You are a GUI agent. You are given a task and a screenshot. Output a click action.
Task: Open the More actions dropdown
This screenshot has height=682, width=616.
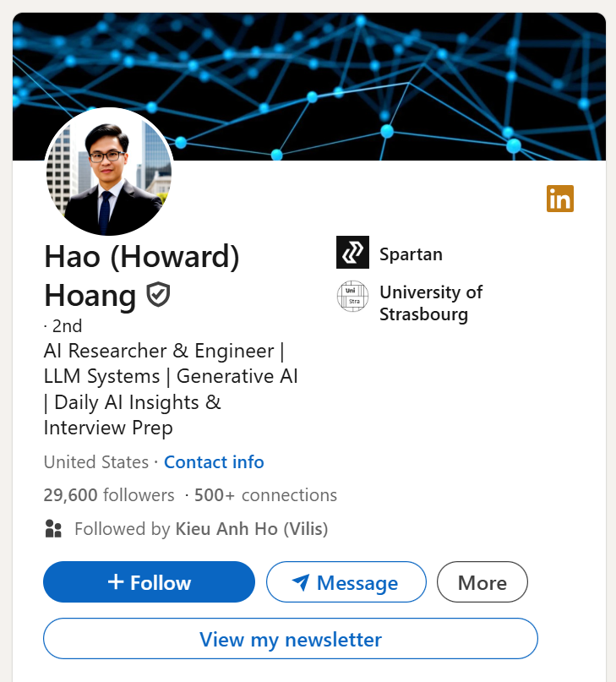tap(482, 582)
